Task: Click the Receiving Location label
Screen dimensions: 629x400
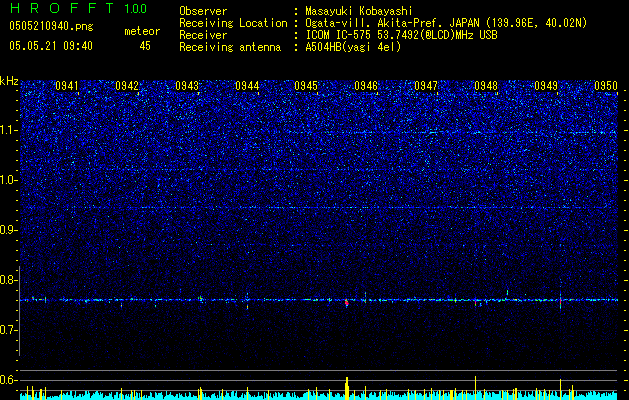Action: click(233, 23)
